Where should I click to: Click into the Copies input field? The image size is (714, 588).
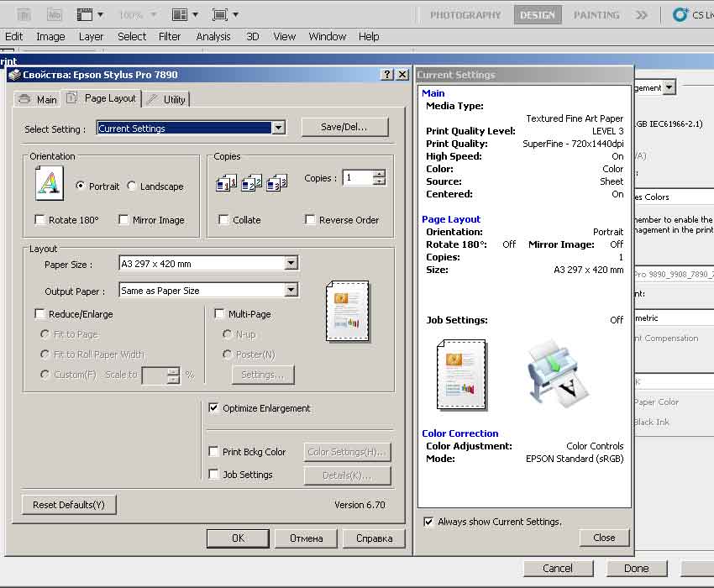(358, 177)
